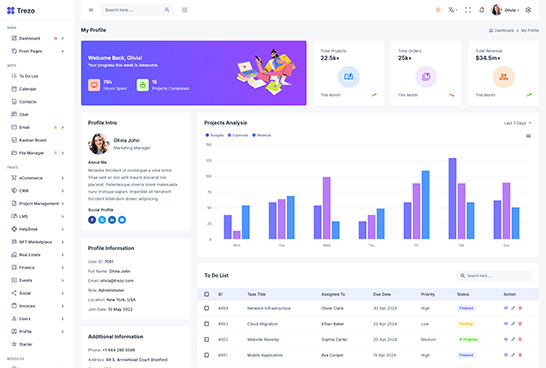This screenshot has height=368, width=546.
Task: Click the LinkedIn social profile icon
Action: pos(112,220)
